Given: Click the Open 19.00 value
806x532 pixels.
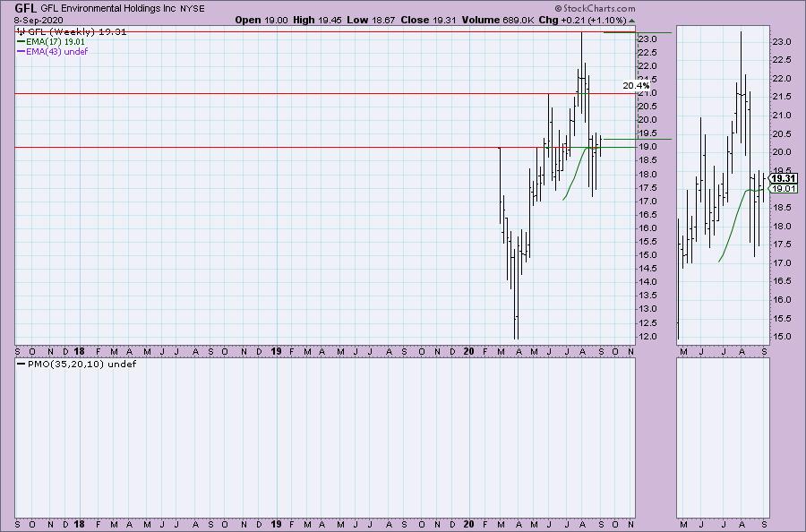Looking at the screenshot, I should pyautogui.click(x=262, y=20).
